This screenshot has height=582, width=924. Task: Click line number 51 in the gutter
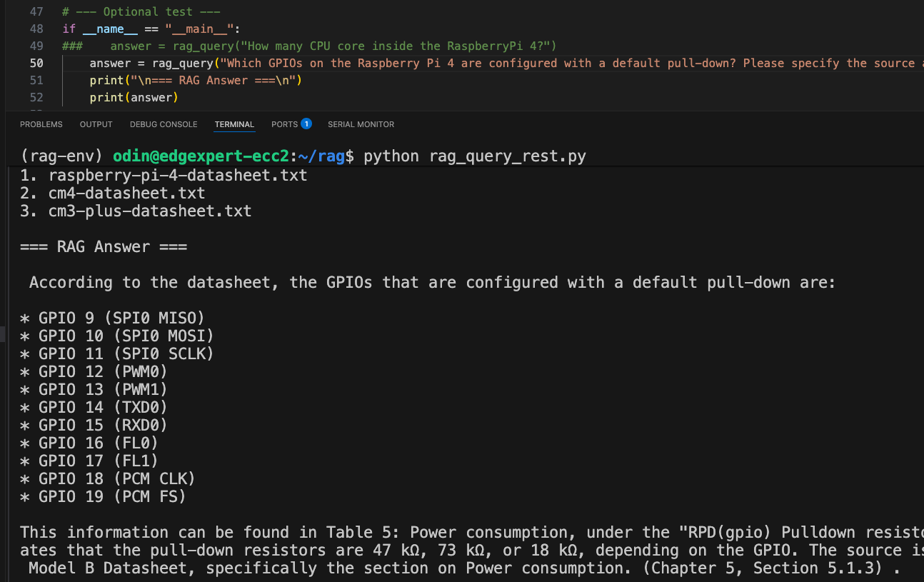tap(36, 81)
